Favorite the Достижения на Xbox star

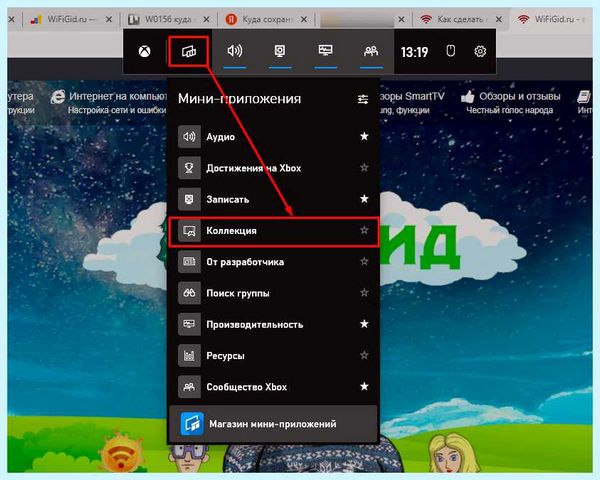pos(364,167)
